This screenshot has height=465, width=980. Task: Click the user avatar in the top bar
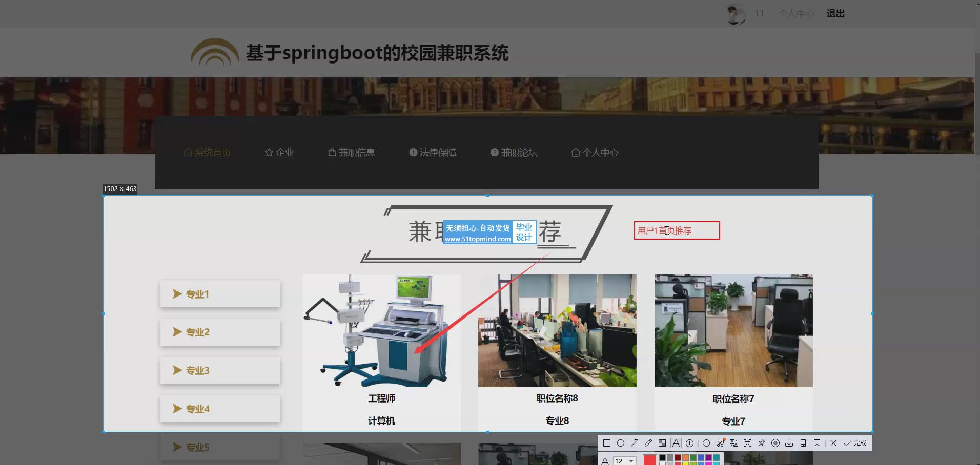pyautogui.click(x=737, y=14)
